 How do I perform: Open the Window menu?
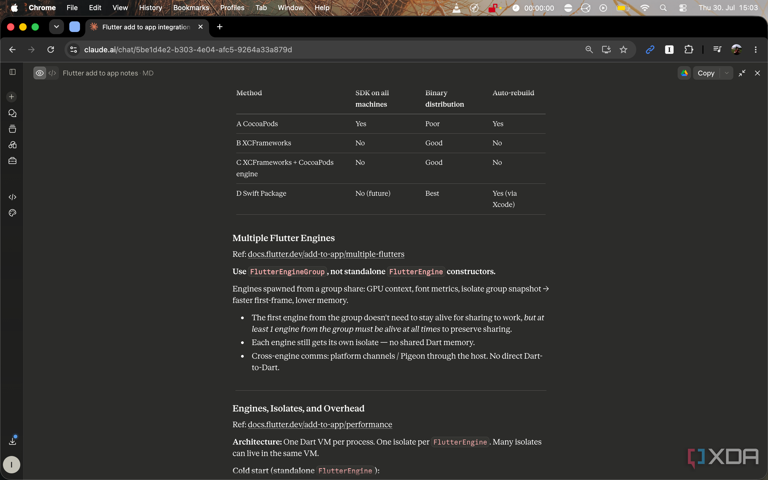click(x=290, y=7)
